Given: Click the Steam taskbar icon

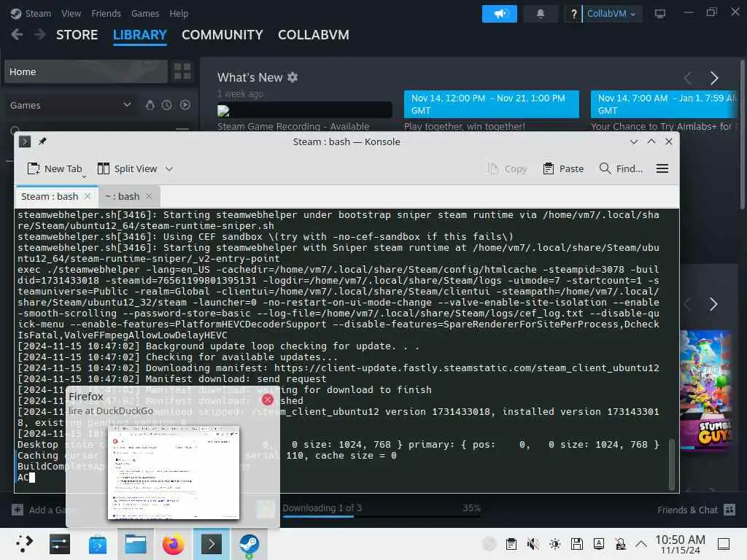Looking at the screenshot, I should [249, 544].
